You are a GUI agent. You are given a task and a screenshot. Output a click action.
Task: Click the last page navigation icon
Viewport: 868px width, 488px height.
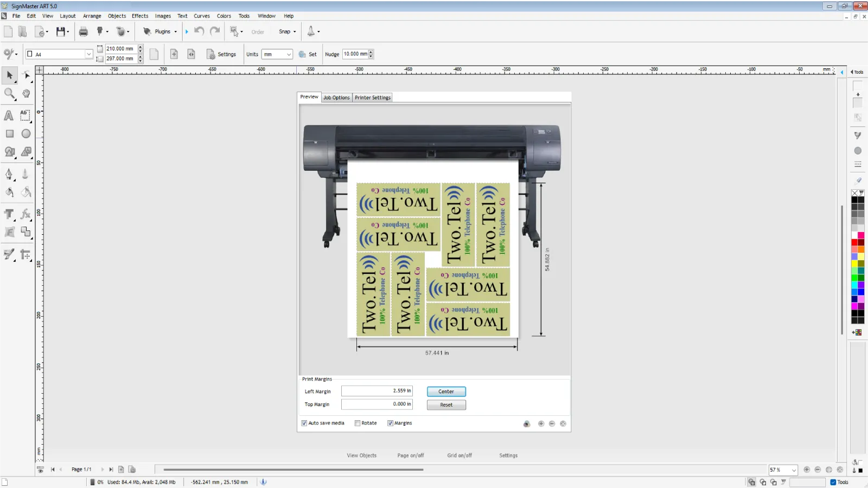[x=111, y=470]
